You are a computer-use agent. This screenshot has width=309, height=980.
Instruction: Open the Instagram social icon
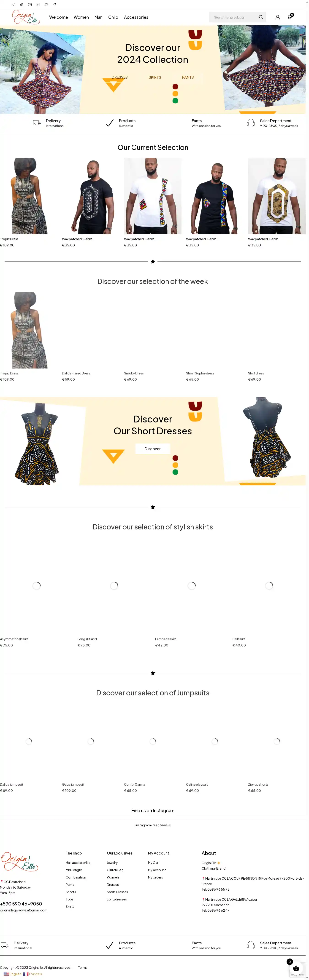coord(13,5)
